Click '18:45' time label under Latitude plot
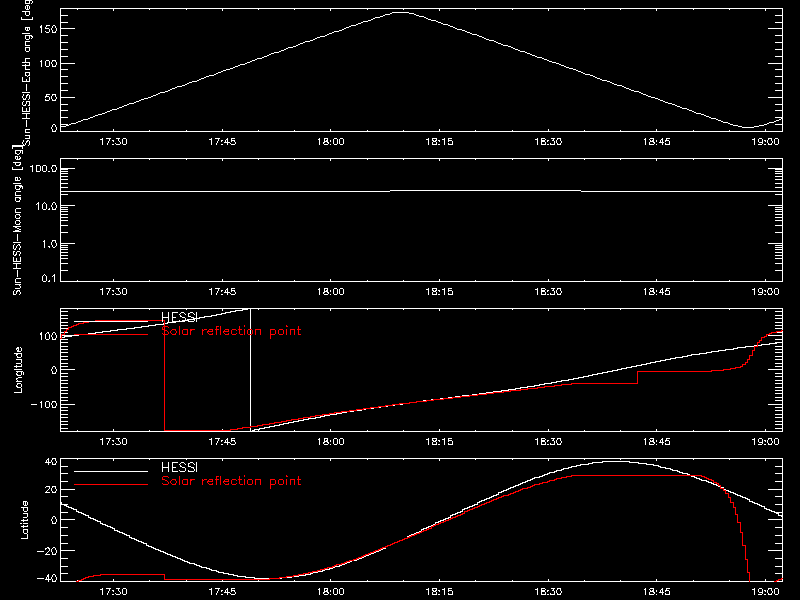Viewport: 800px width, 600px height. [657, 591]
